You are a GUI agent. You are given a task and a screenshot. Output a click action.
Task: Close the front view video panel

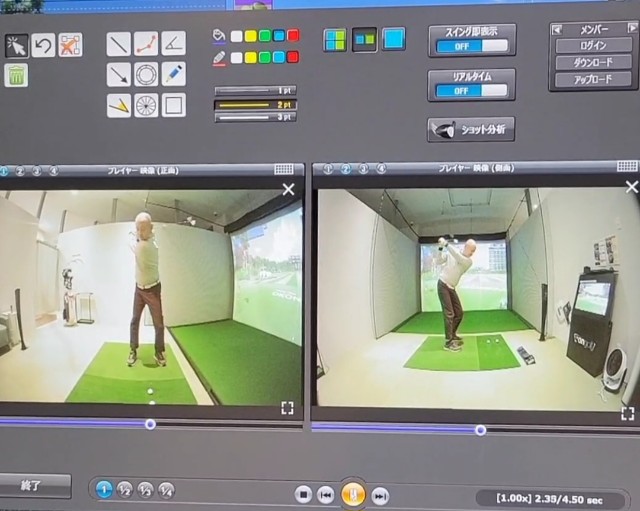pyautogui.click(x=289, y=189)
